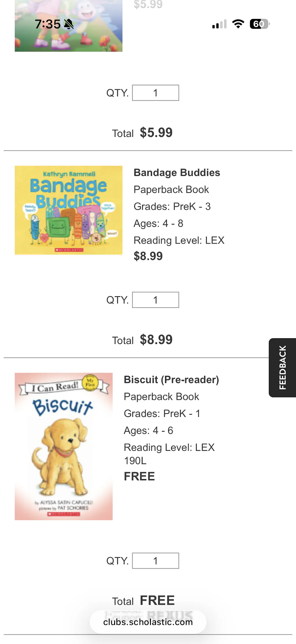Tap the silent mode bell icon

69,24
